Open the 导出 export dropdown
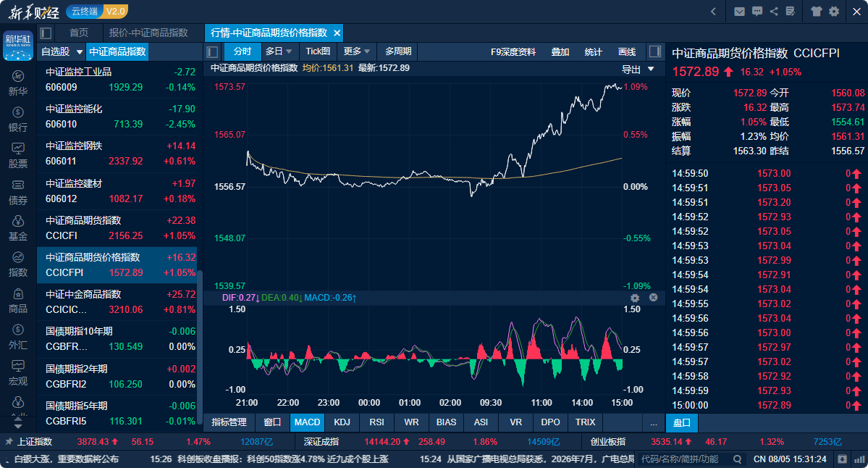The width and height of the screenshot is (868, 468). (x=638, y=70)
